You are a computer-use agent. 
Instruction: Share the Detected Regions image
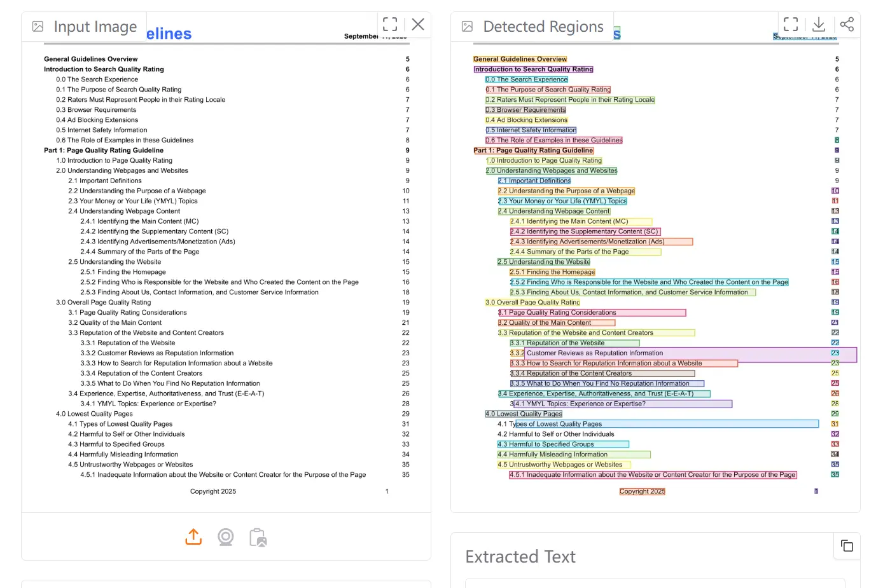pos(847,25)
